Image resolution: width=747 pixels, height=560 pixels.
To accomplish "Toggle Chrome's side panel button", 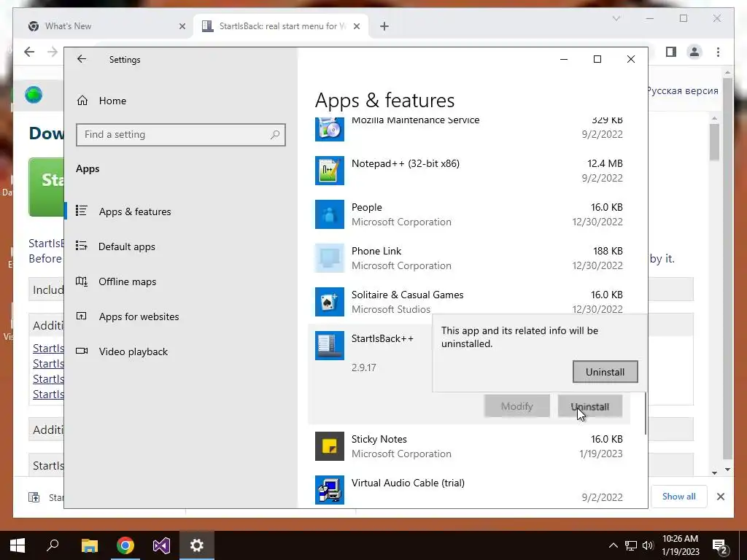I will (671, 52).
